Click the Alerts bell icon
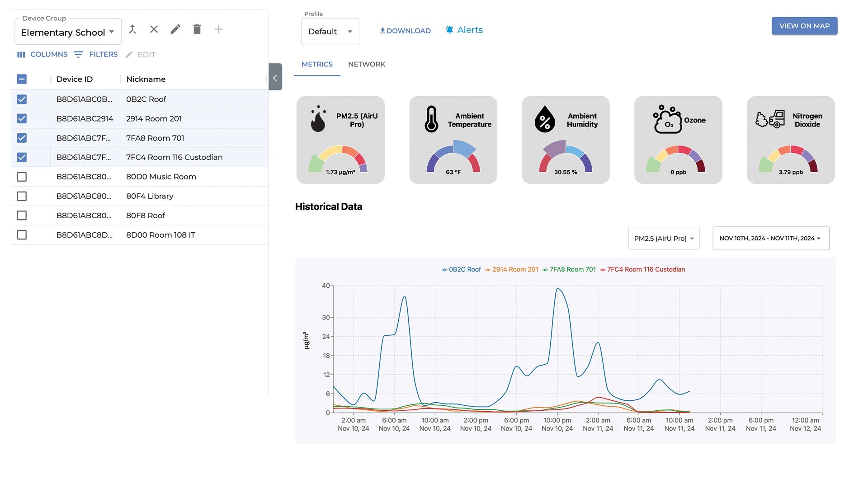Viewport: 868px width, 488px height. tap(449, 30)
